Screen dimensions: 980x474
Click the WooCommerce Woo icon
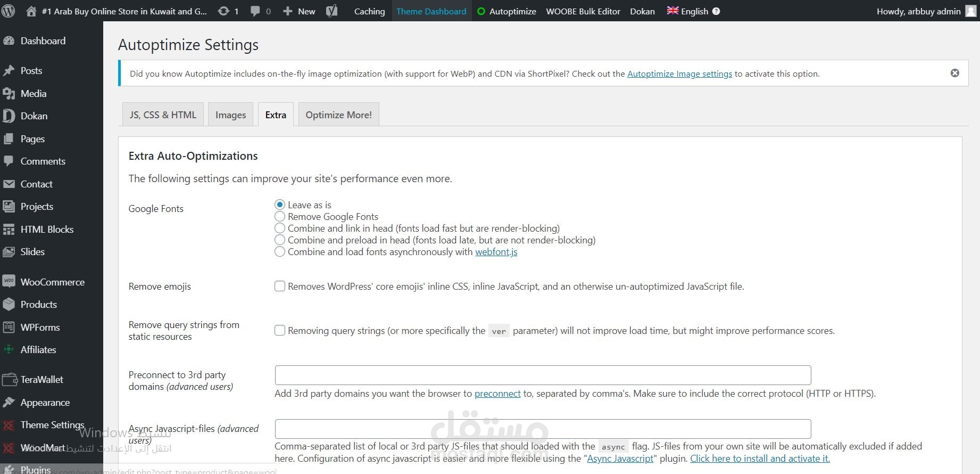pos(9,281)
